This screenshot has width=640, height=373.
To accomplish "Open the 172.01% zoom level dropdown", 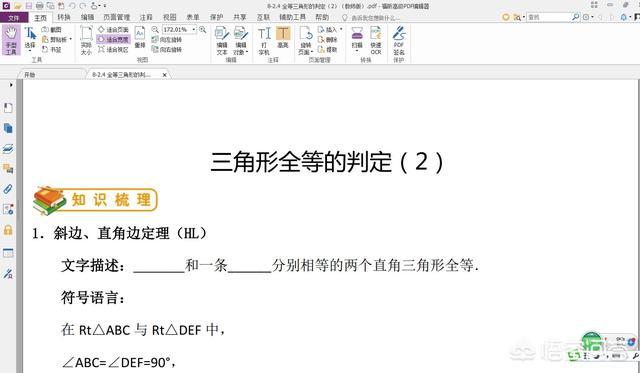I will [193, 29].
